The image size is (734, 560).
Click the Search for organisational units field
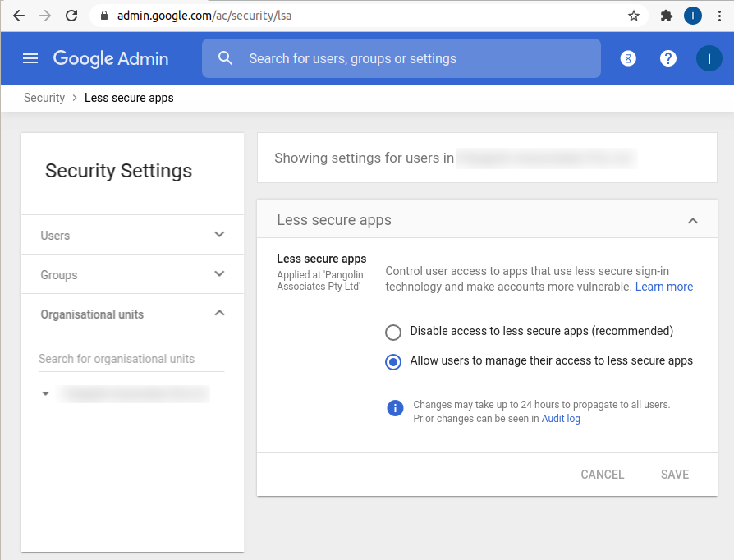131,359
